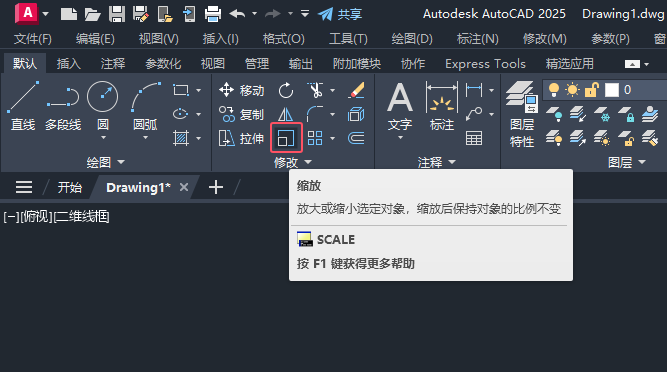Expand the Layers (图层) panel
The width and height of the screenshot is (667, 372).
(627, 162)
